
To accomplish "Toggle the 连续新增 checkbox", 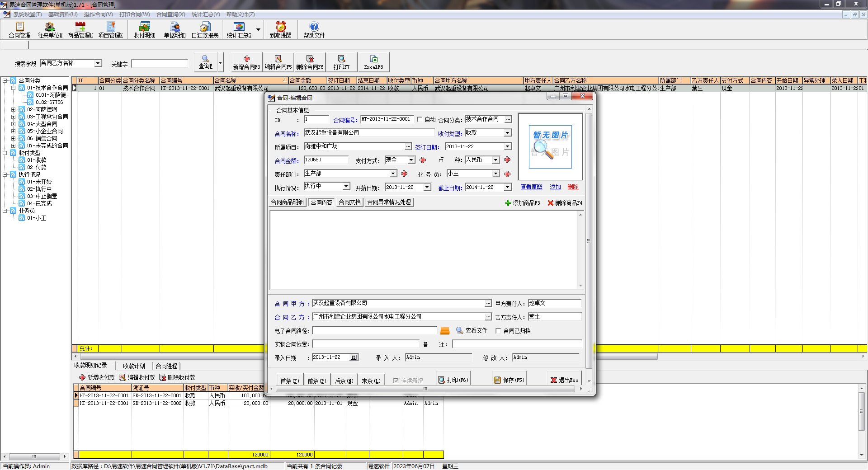I will pyautogui.click(x=396, y=381).
